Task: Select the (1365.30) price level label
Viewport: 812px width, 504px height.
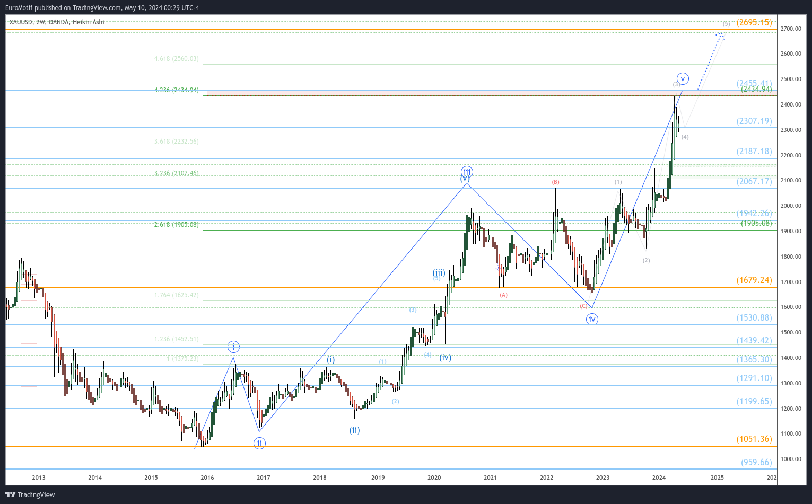Action: point(754,359)
